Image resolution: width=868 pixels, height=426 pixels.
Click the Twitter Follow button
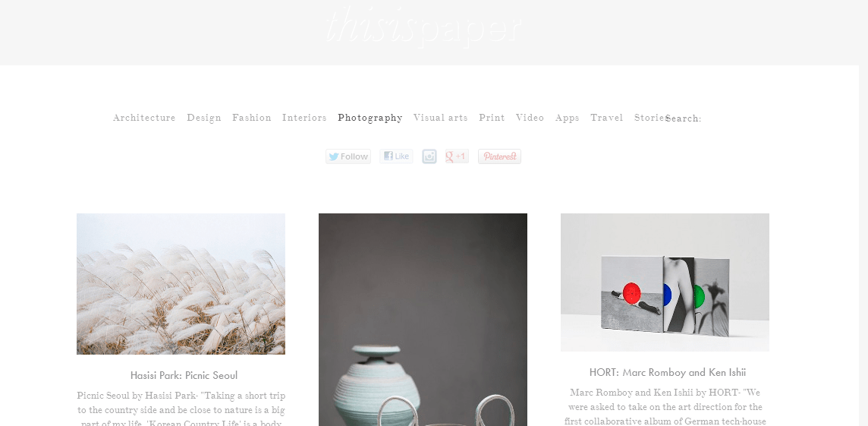[x=348, y=156]
